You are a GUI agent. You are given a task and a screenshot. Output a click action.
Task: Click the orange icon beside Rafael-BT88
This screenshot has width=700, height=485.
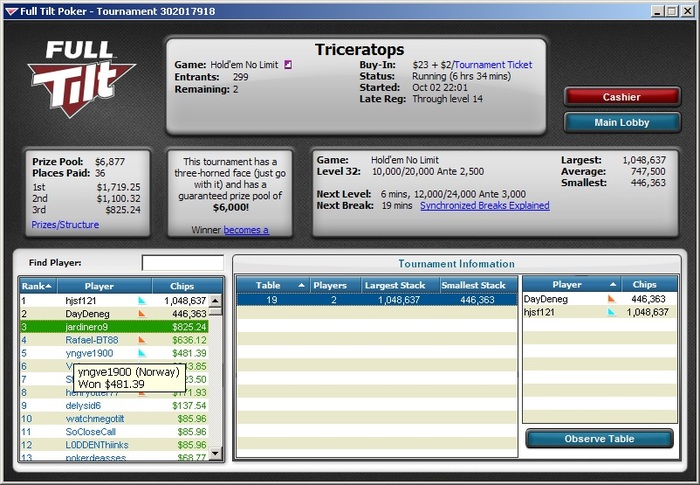142,340
